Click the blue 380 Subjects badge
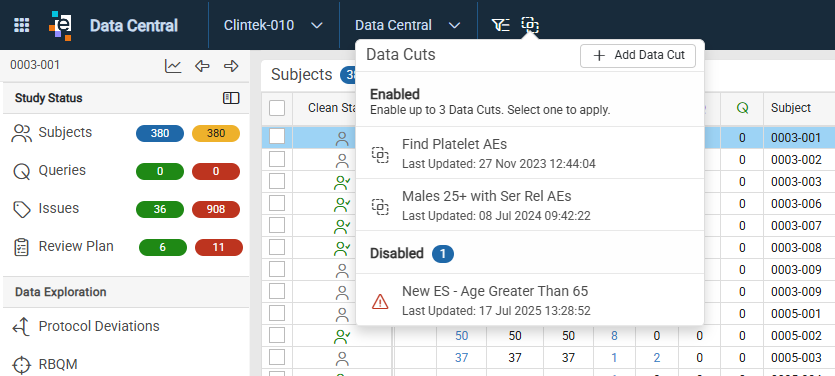The height and width of the screenshot is (376, 835). pyautogui.click(x=160, y=134)
